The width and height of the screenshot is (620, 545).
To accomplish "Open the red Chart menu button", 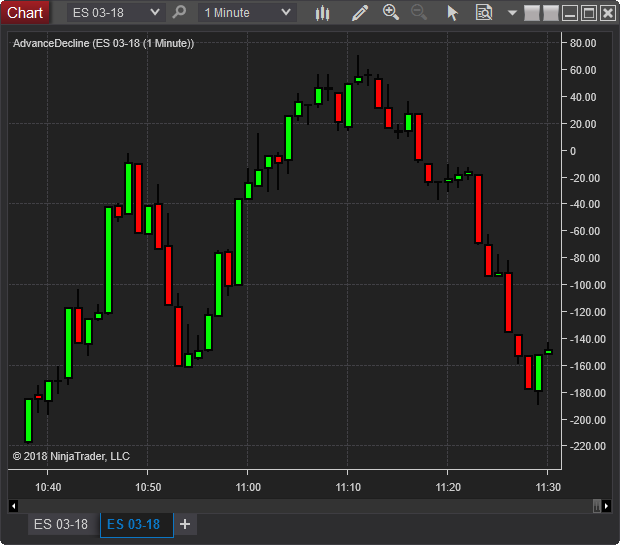I will 25,13.
